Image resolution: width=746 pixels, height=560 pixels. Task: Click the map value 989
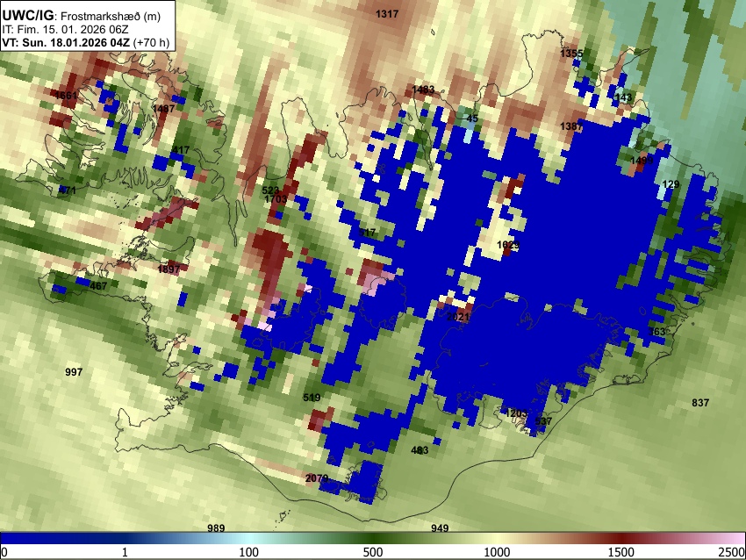tap(216, 528)
